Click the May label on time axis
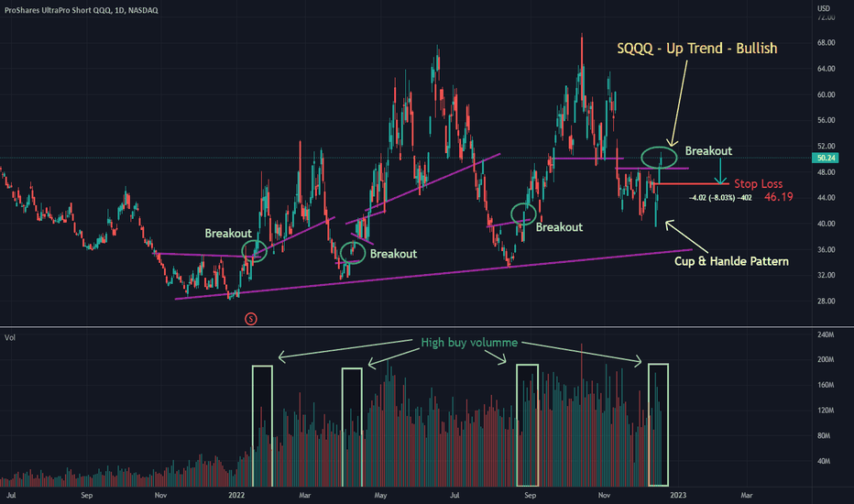The height and width of the screenshot is (504, 854). (x=380, y=495)
